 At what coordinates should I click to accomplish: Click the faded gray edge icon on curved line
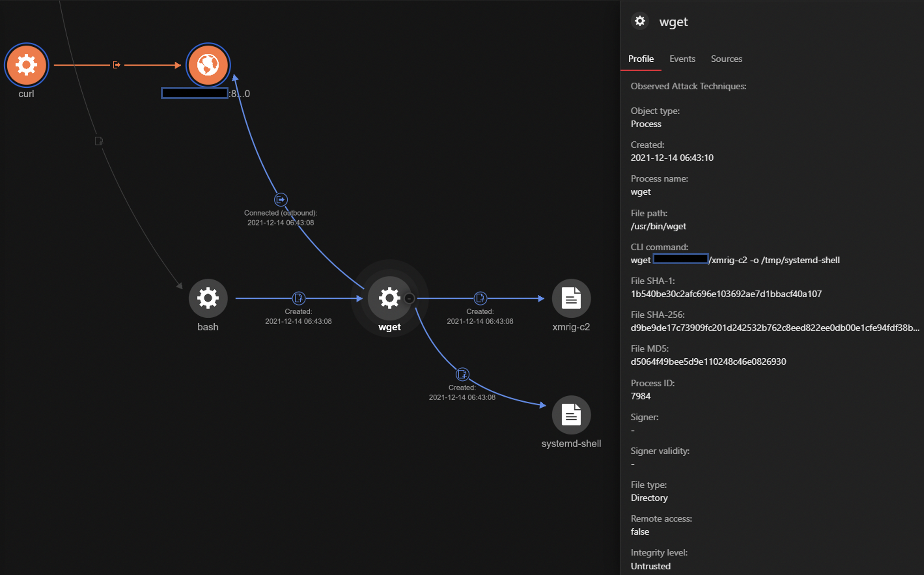tap(99, 141)
